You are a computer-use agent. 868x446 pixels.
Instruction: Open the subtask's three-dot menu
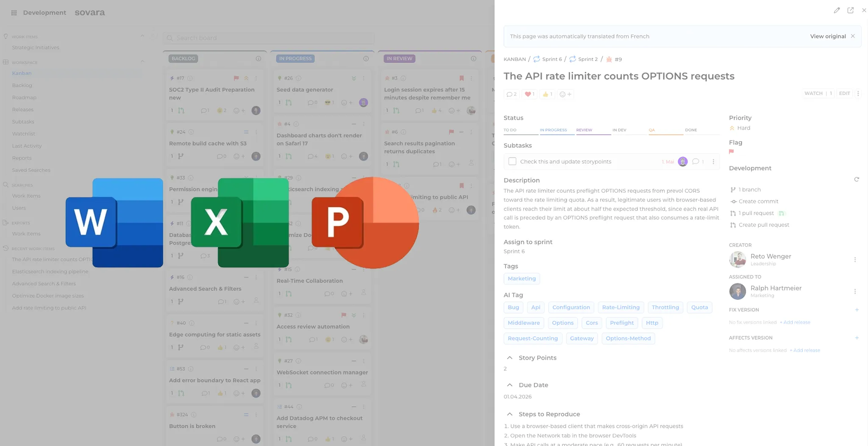pos(713,161)
